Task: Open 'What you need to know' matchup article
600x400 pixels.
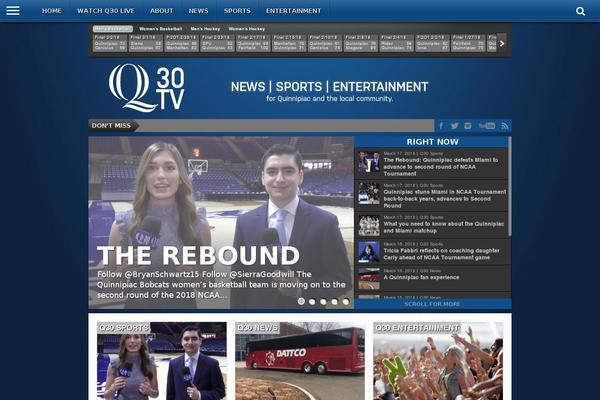Action: tap(443, 227)
